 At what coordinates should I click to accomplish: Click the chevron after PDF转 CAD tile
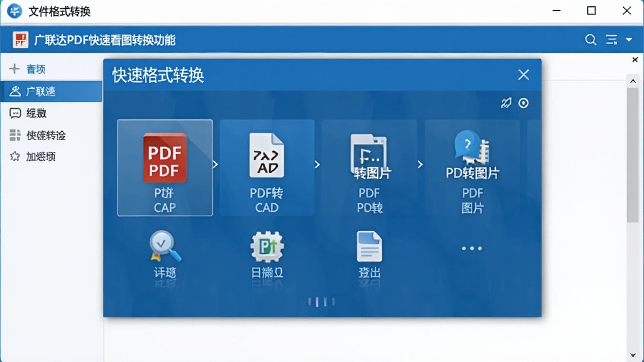tap(317, 165)
